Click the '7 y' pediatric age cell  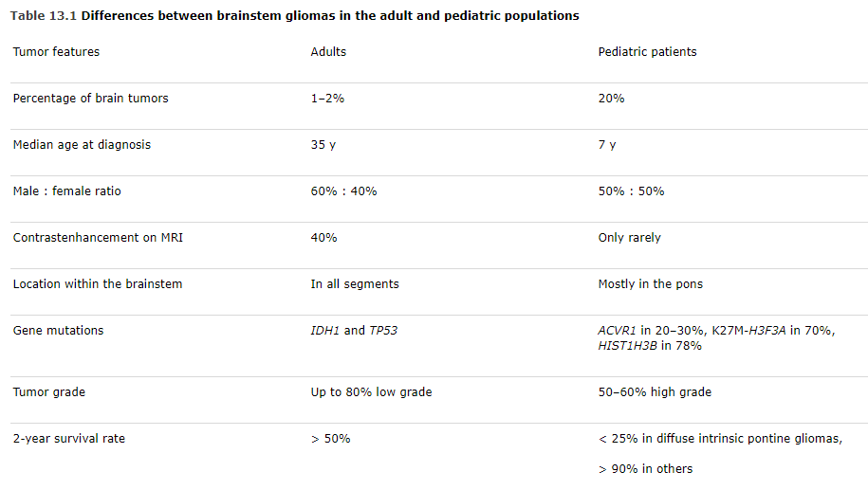(x=607, y=145)
